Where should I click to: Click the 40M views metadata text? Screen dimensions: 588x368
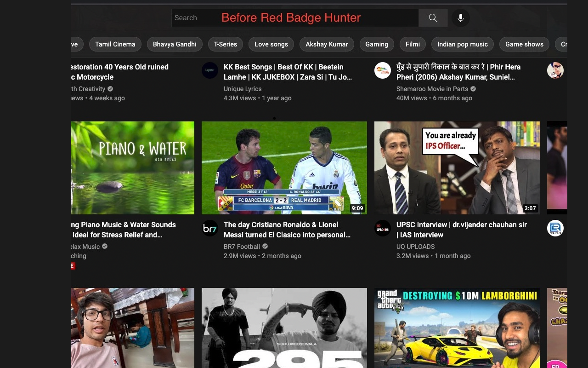412,98
